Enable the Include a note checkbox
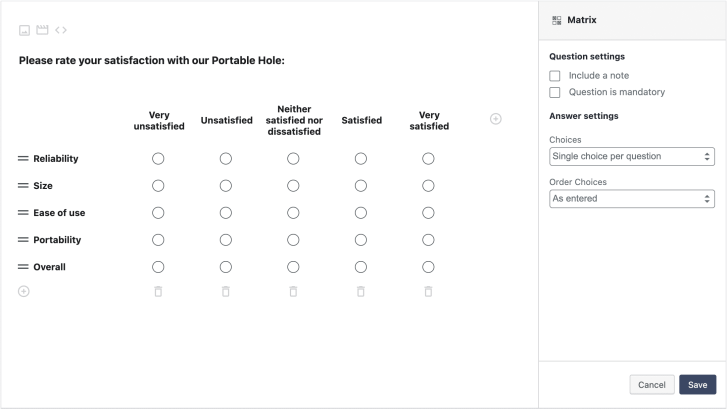Image resolution: width=727 pixels, height=409 pixels. [x=555, y=76]
